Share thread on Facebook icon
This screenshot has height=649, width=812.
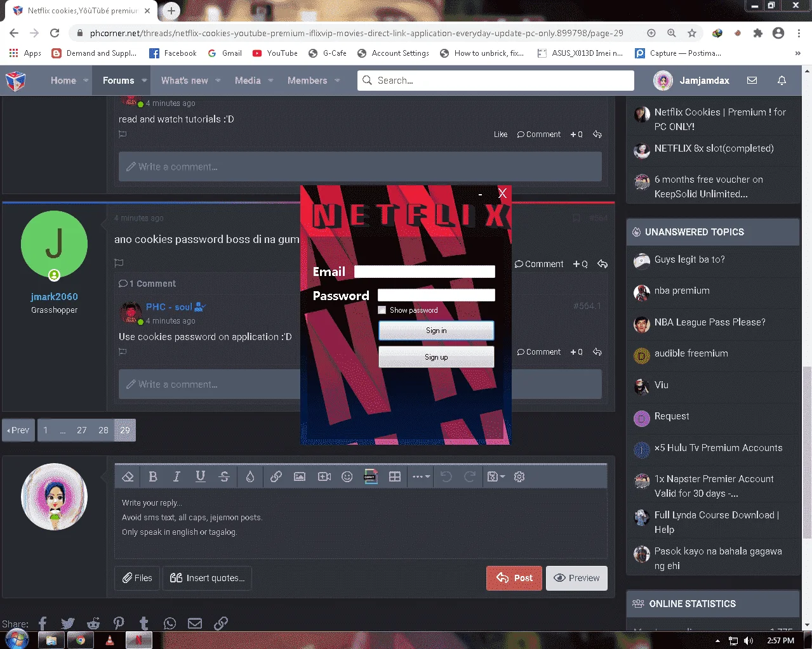pos(43,624)
